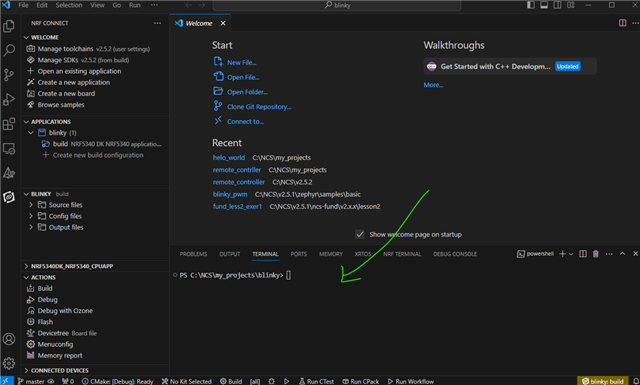The height and width of the screenshot is (385, 640).
Task: Click Browse samples entry
Action: click(61, 105)
